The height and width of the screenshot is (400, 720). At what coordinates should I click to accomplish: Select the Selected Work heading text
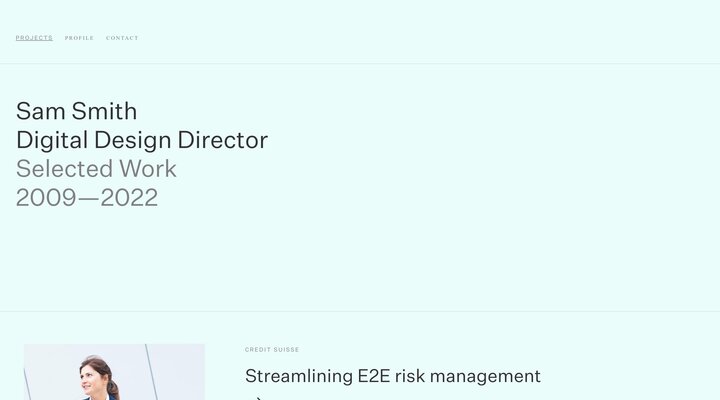pyautogui.click(x=96, y=168)
